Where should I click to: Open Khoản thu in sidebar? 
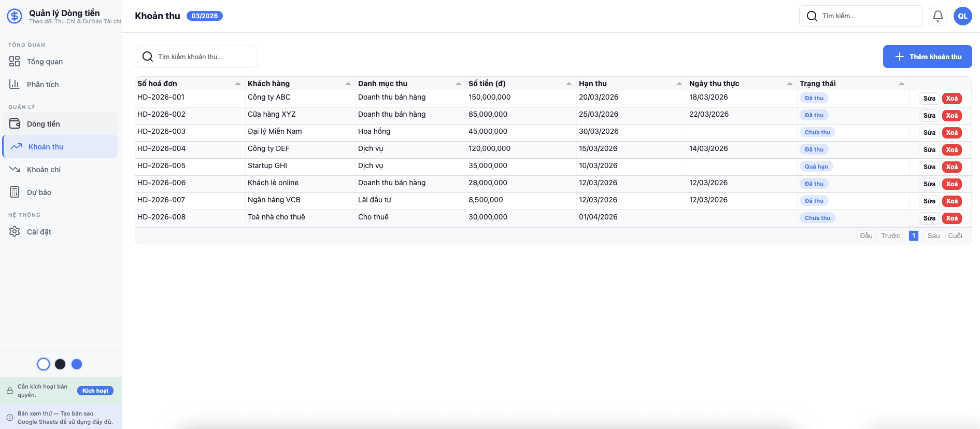click(x=46, y=147)
